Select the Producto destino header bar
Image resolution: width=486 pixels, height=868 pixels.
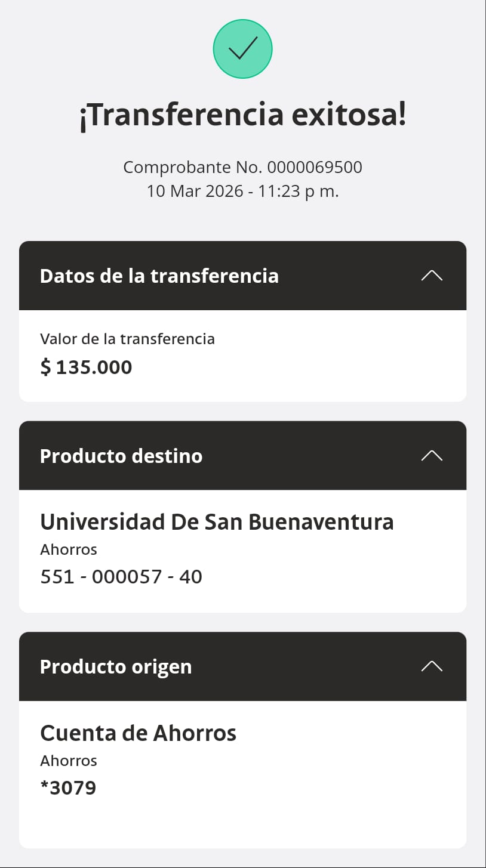click(243, 456)
